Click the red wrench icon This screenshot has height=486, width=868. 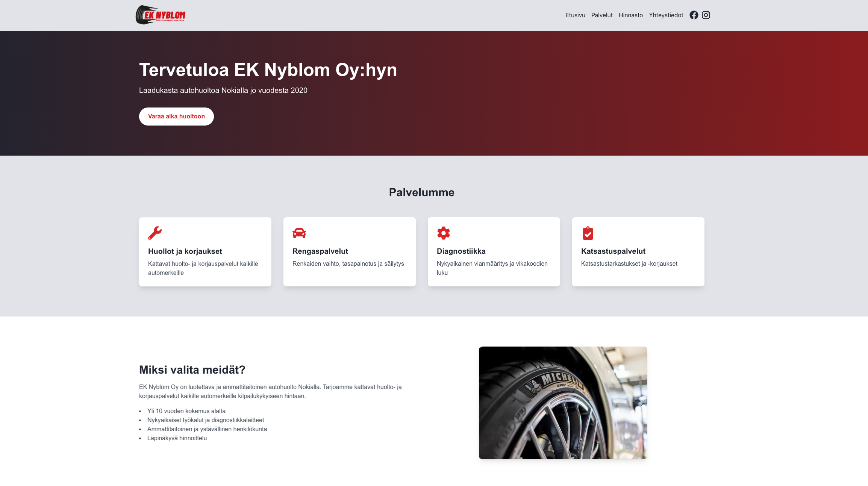click(x=155, y=233)
